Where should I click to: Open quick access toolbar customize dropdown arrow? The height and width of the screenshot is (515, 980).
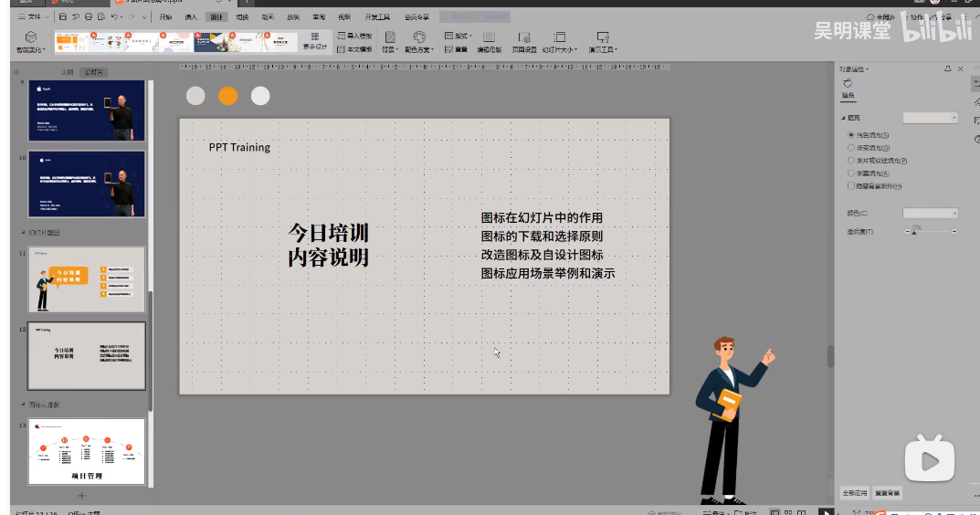144,16
